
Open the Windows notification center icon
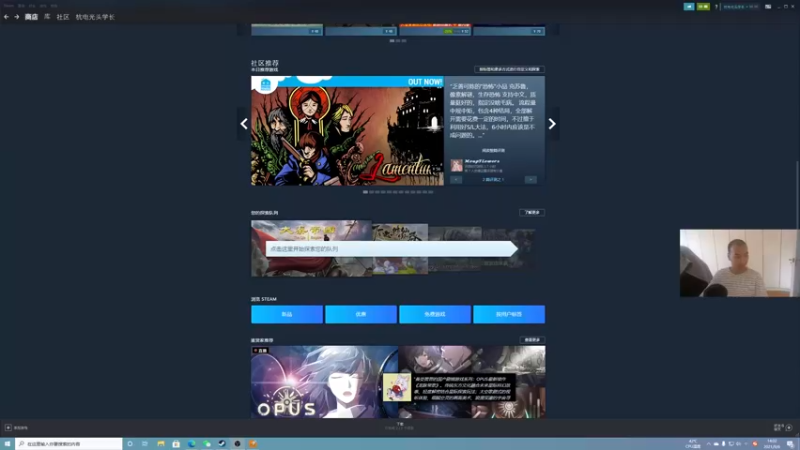tap(790, 444)
